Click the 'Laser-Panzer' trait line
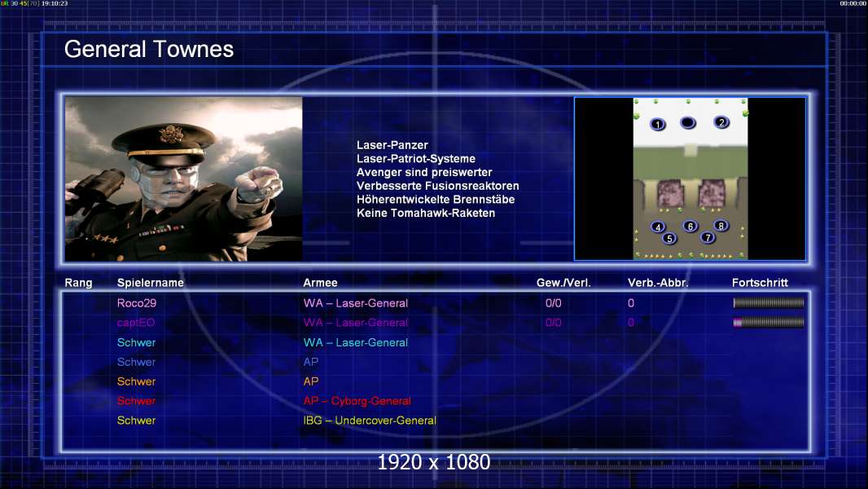868x489 pixels. (x=392, y=145)
